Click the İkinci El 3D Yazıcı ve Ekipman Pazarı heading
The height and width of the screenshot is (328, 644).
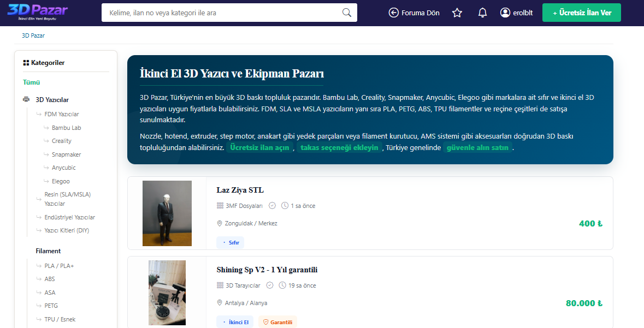point(232,74)
